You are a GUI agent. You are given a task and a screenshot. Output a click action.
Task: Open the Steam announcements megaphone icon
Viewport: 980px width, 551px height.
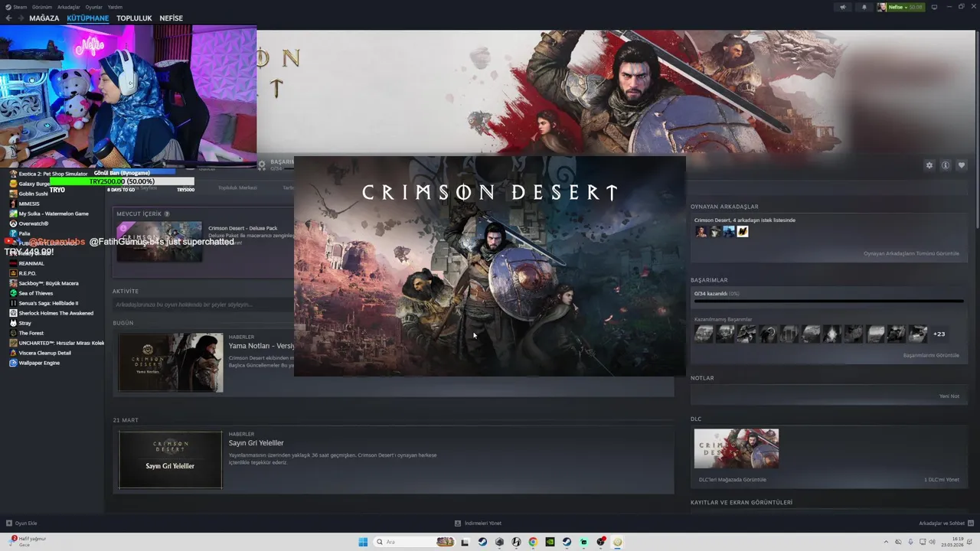(x=843, y=7)
